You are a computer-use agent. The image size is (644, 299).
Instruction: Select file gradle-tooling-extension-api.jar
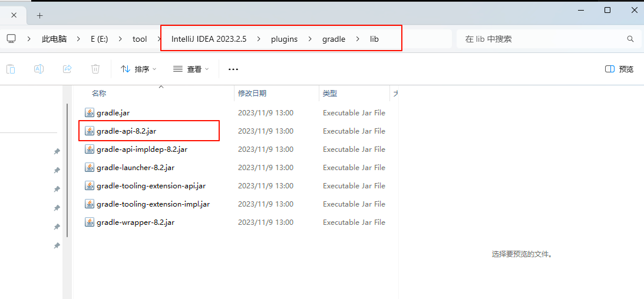(x=151, y=186)
